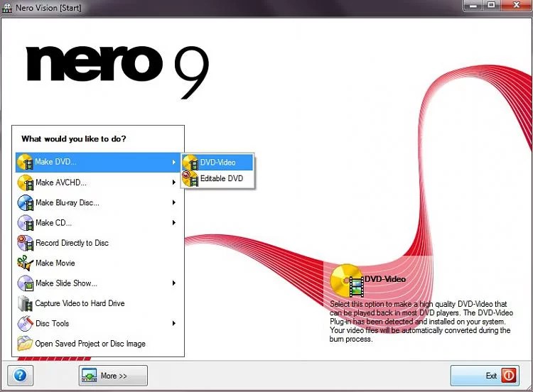Viewport: 533px width, 392px height.
Task: Expand the Make Slide Show submenu arrow
Action: 173,283
